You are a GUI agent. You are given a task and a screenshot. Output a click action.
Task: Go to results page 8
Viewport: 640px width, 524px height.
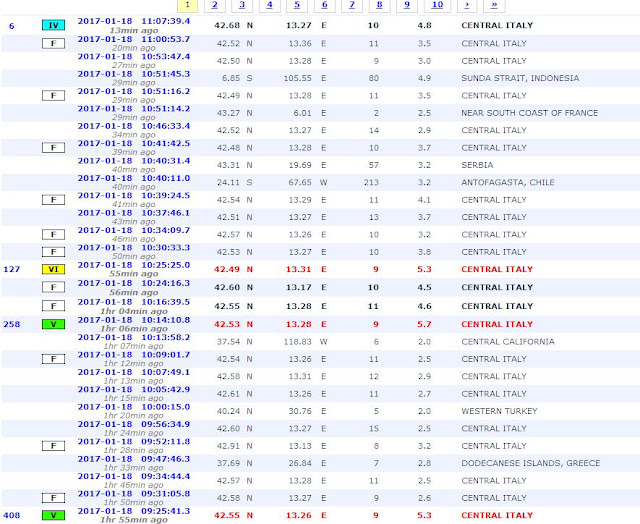click(x=380, y=5)
